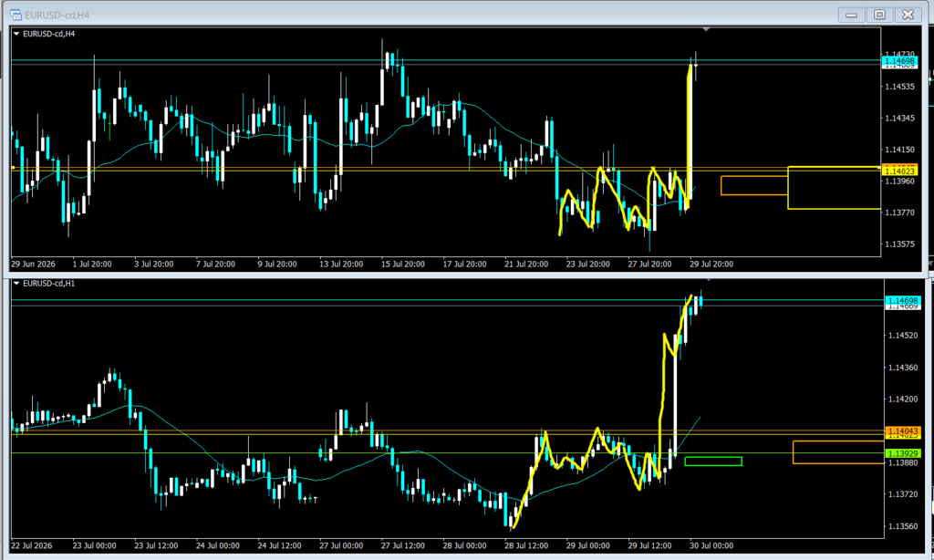
Task: Click the 1.13560 price scale value
Action: [903, 526]
